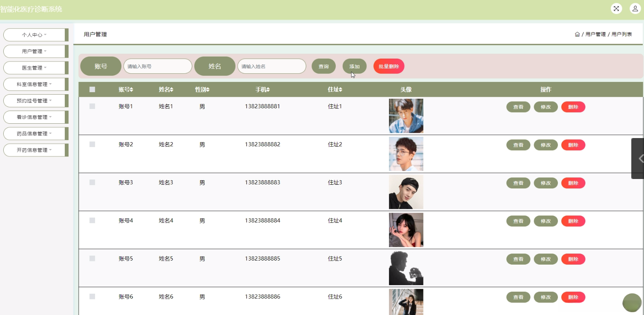Screen dimensions: 644x315
Task: Click the 住址3 address cell
Action: (x=335, y=183)
